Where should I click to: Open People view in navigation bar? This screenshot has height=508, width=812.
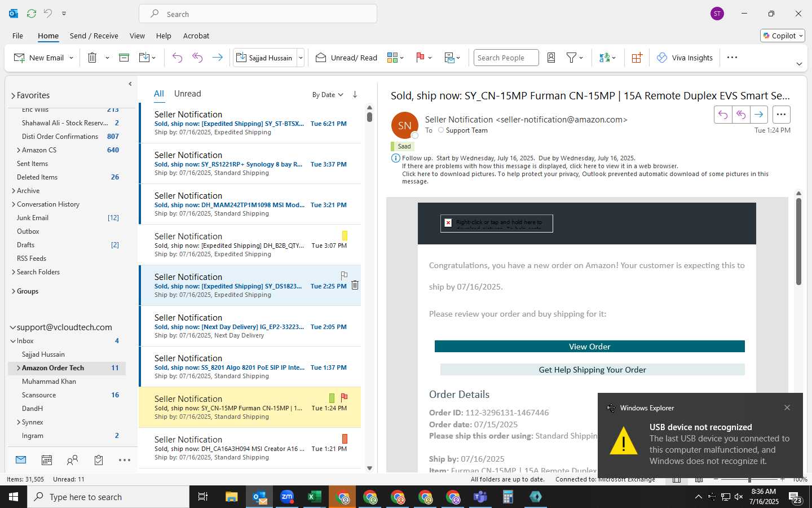click(x=72, y=460)
